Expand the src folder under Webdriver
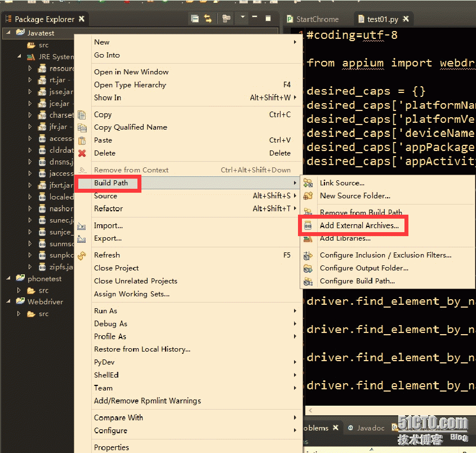 click(x=19, y=314)
